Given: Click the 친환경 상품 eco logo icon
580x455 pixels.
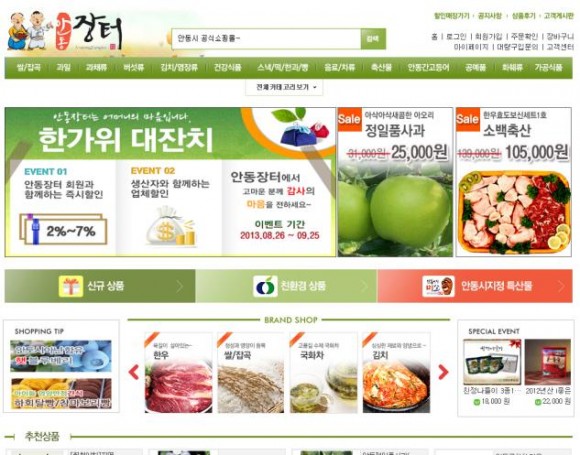Looking at the screenshot, I should (x=265, y=286).
